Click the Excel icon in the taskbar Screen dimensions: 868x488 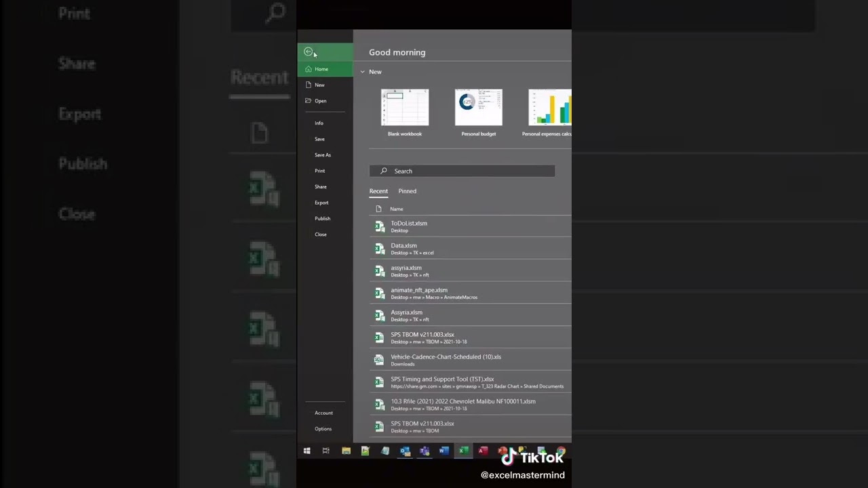point(463,451)
